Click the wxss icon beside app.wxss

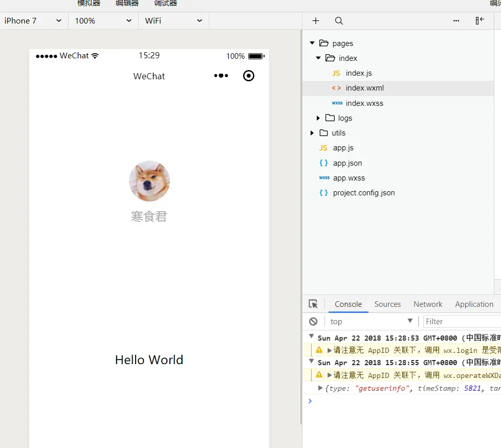pyautogui.click(x=324, y=177)
